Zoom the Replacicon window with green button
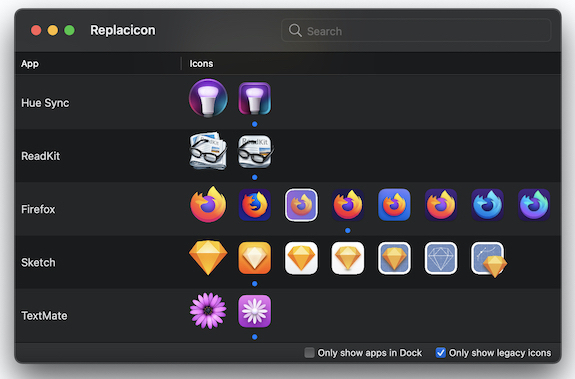This screenshot has height=379, width=575. point(69,30)
